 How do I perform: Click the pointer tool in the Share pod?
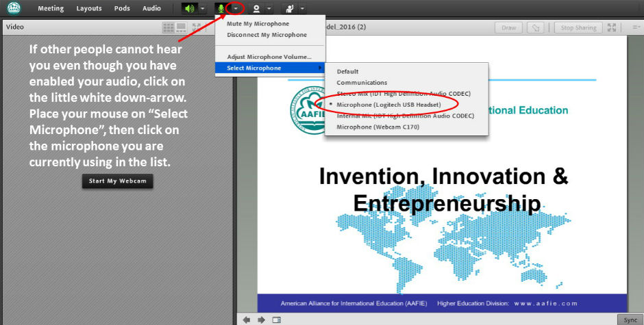(536, 28)
